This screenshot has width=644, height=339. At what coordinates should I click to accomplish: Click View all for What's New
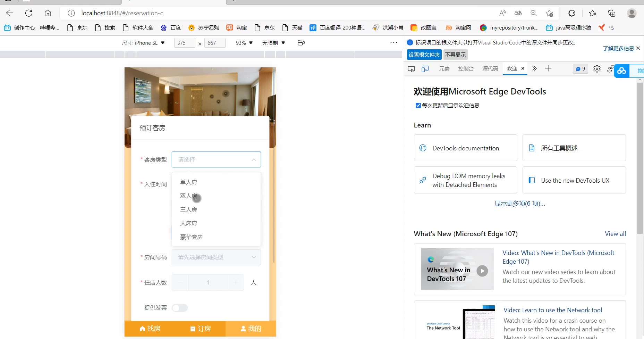[615, 234]
